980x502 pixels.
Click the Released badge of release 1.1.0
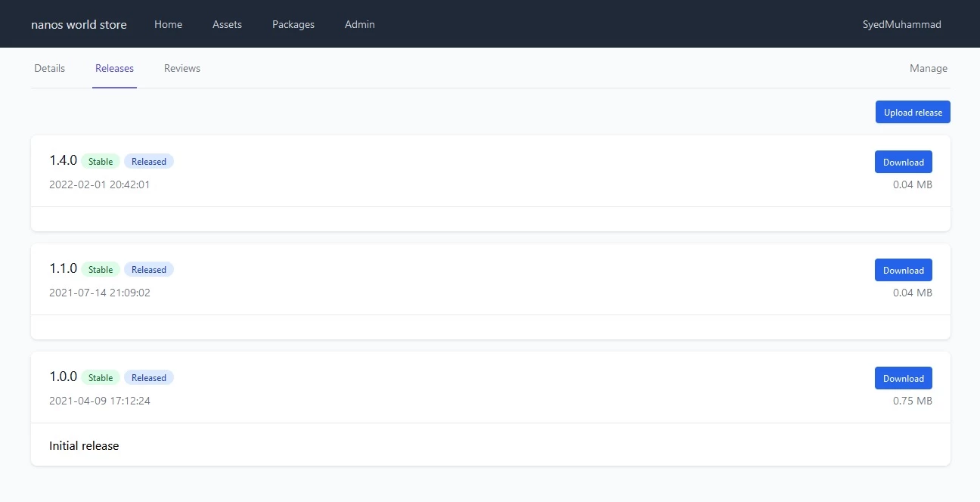click(x=149, y=269)
